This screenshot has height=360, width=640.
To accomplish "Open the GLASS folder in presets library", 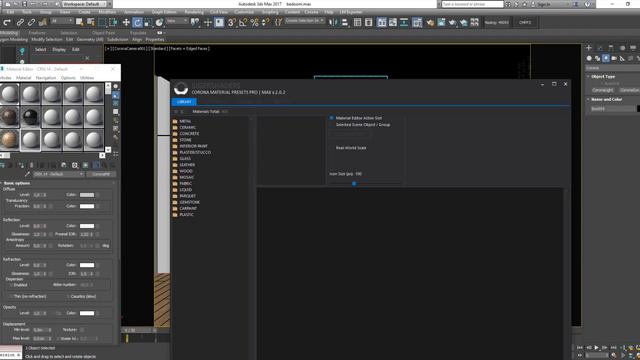I will pos(185,158).
